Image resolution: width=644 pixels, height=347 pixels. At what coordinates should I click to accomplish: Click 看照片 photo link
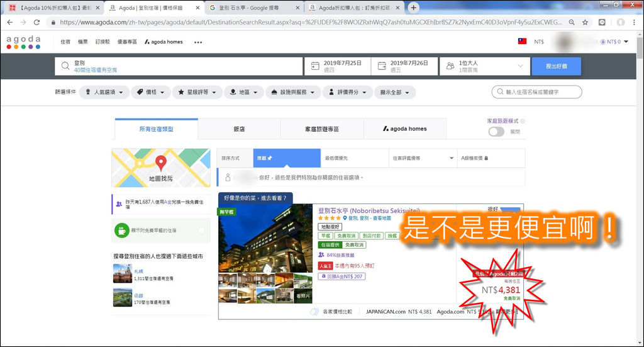[303, 295]
